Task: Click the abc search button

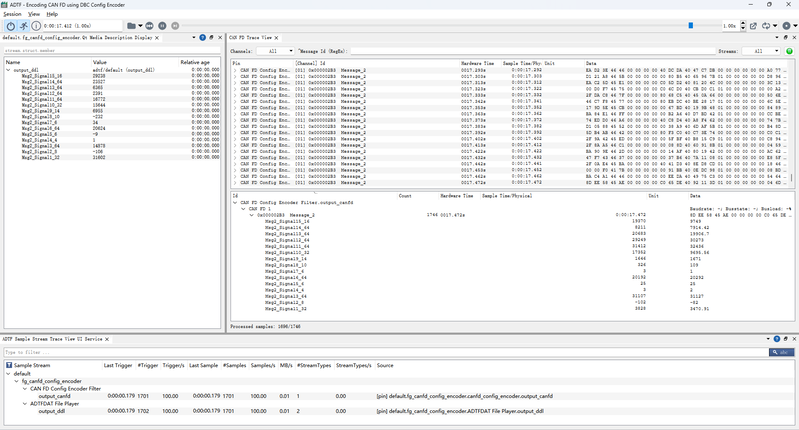Action: [781, 352]
